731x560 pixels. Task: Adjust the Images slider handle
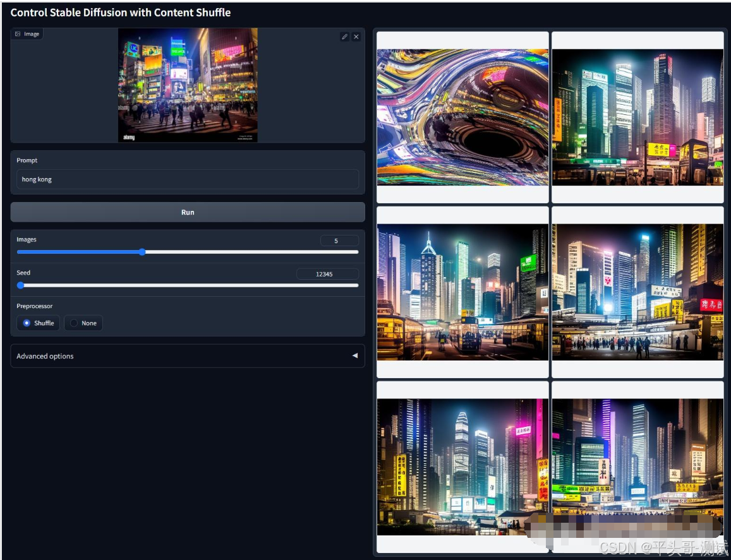[x=142, y=252]
